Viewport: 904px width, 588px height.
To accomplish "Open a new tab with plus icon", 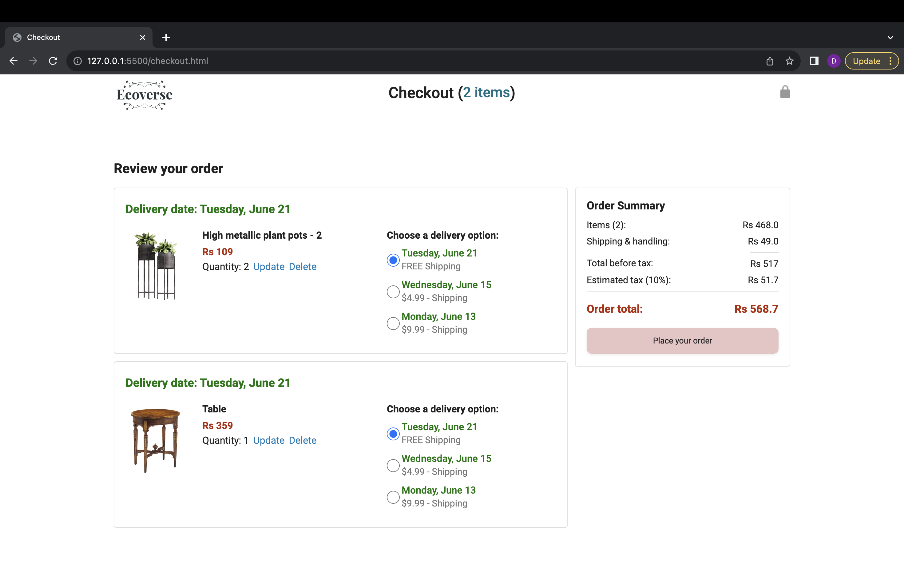I will click(166, 37).
